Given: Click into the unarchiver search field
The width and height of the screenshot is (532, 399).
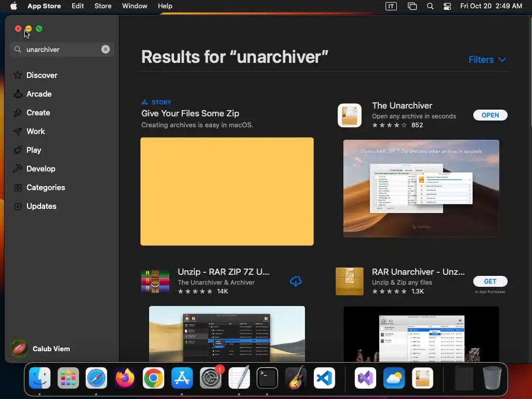Looking at the screenshot, I should pyautogui.click(x=62, y=49).
